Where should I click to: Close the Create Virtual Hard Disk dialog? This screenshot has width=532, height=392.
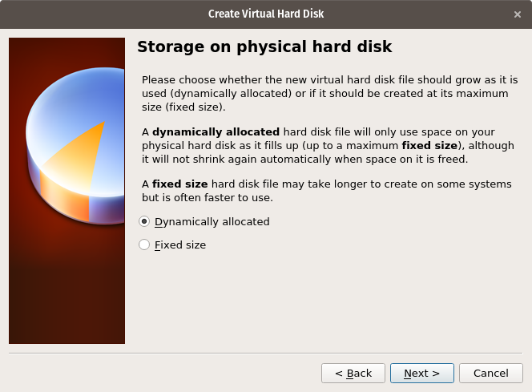pyautogui.click(x=518, y=14)
